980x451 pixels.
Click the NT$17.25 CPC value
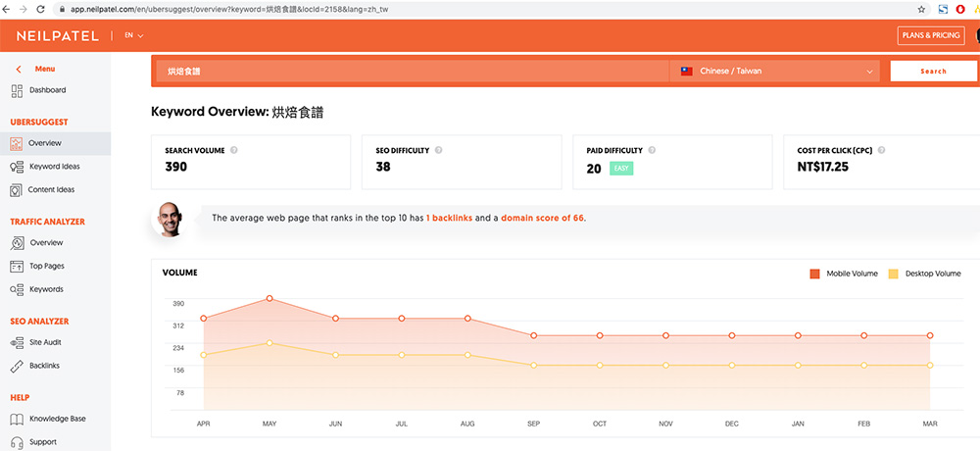coord(823,167)
